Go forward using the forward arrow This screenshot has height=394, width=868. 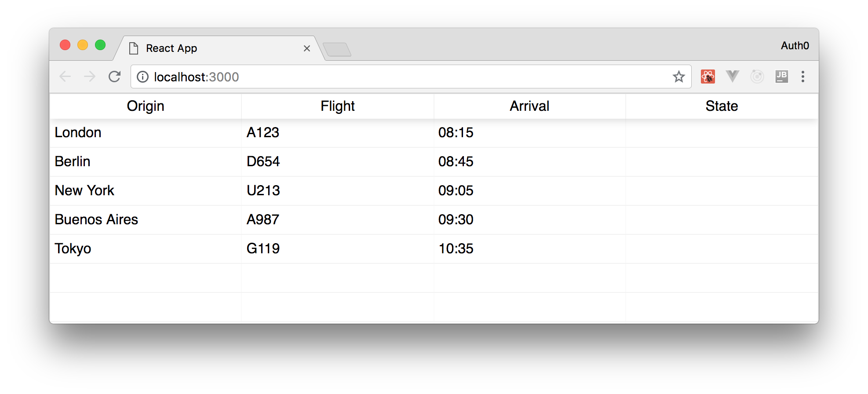90,77
